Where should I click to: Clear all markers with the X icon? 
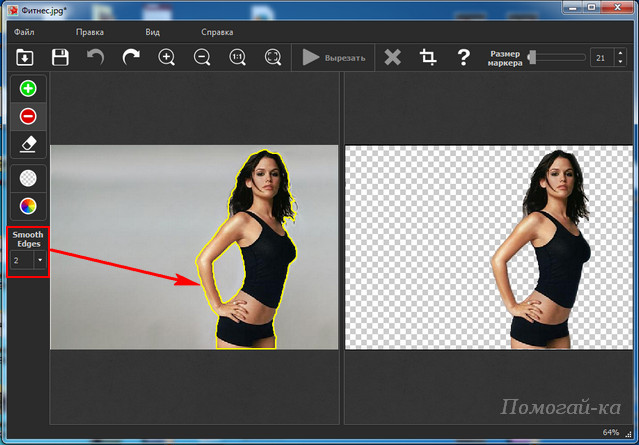[392, 57]
